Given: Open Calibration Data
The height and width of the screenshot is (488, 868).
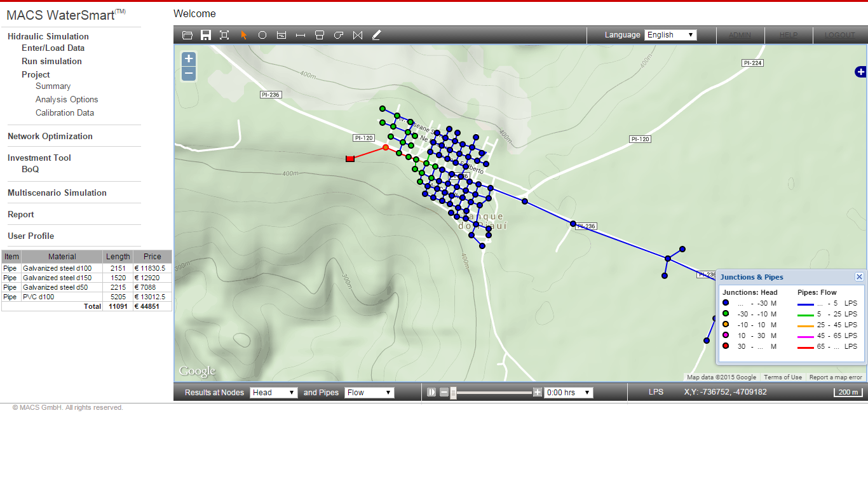Looking at the screenshot, I should pos(65,112).
